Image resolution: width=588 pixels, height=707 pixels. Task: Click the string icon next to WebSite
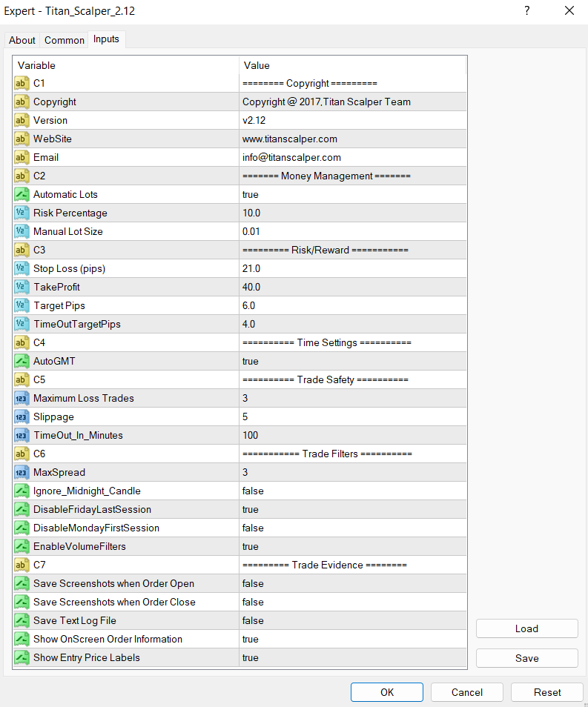[x=22, y=139]
